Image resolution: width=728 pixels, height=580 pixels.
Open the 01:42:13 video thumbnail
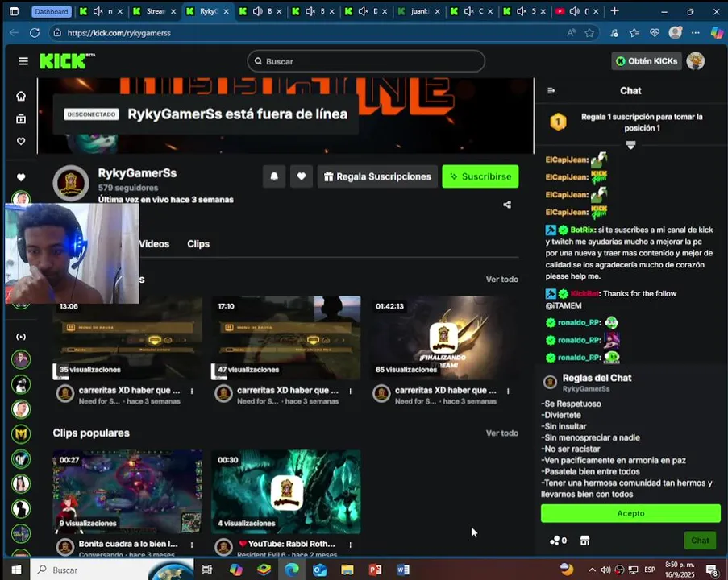click(444, 338)
